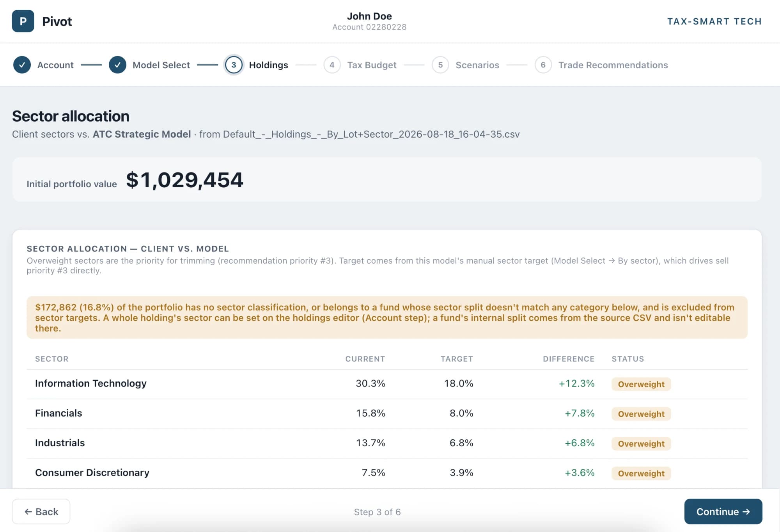Click the Account step checkmark icon
This screenshot has width=780, height=532.
(22, 65)
